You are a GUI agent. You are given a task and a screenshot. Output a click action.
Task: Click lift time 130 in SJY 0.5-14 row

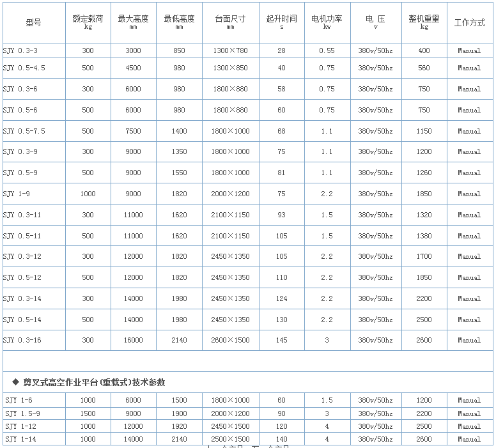[281, 320]
